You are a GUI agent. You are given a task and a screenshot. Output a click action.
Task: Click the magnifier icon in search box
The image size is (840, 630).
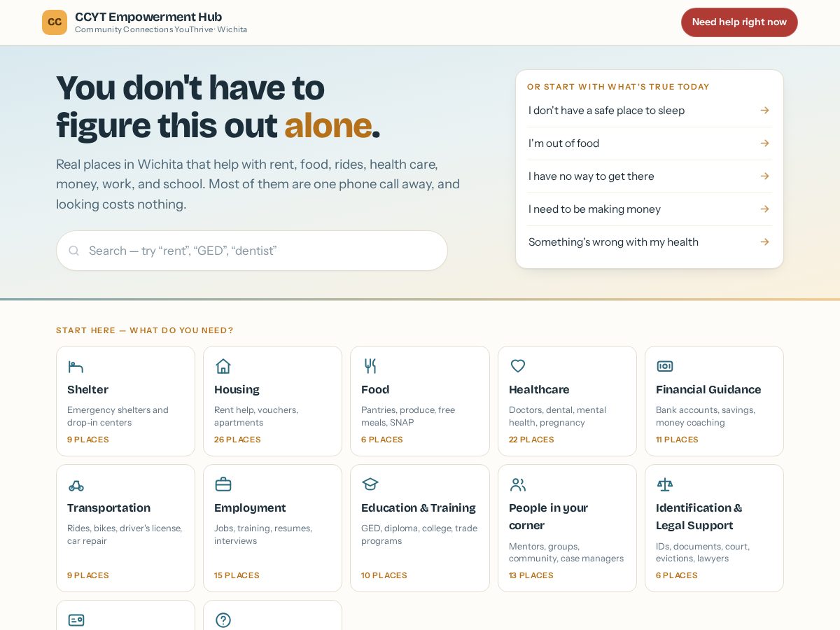pos(74,251)
